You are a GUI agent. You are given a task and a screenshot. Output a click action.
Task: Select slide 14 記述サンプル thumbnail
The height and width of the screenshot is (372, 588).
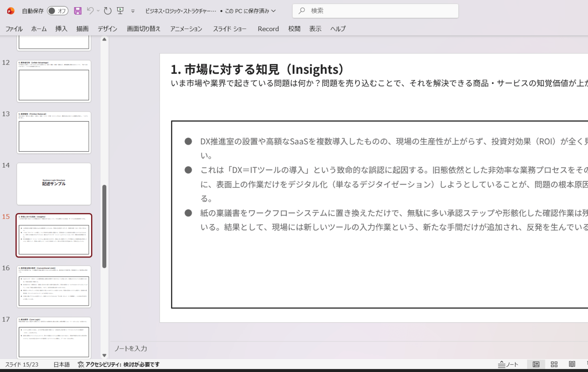[54, 184]
